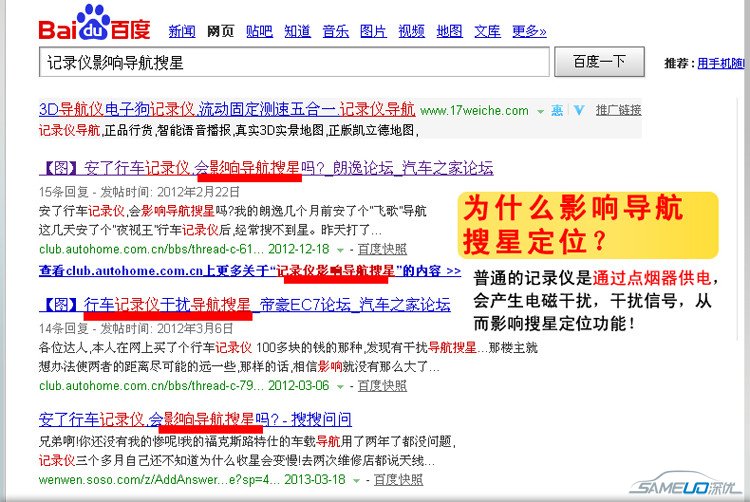
Task: Select the current 网页 web tab
Action: [221, 32]
